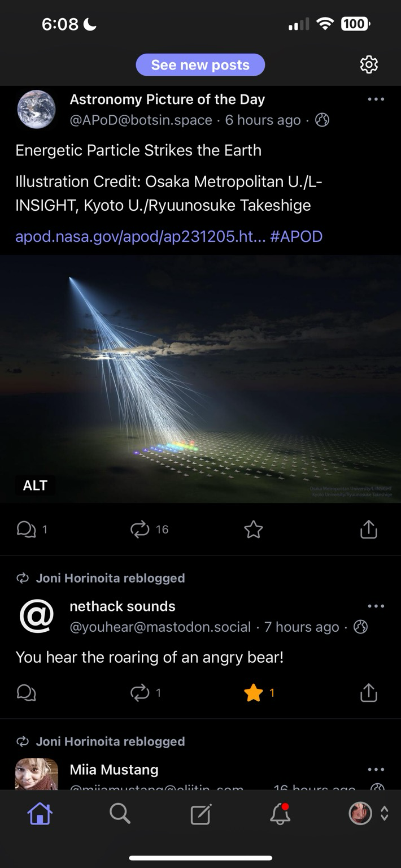Share the nethack sounds post
Screen dimensions: 401x868
tap(368, 693)
